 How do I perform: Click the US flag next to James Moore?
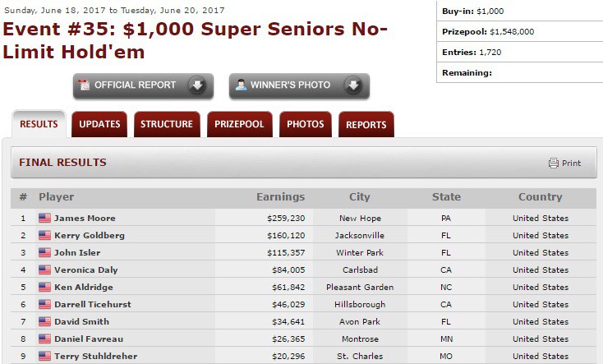[x=44, y=219]
